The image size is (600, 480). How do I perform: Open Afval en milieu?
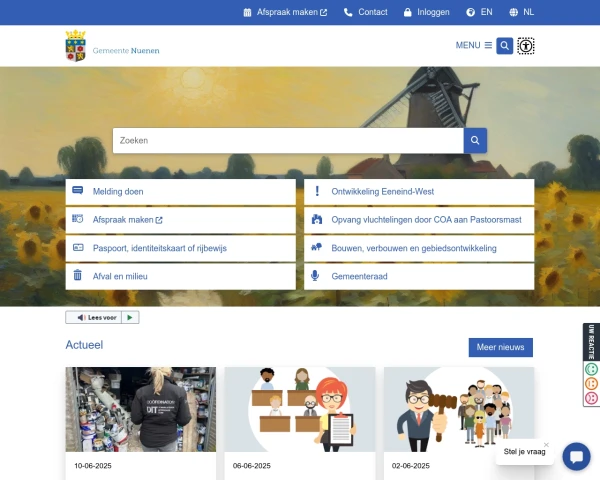coord(181,276)
